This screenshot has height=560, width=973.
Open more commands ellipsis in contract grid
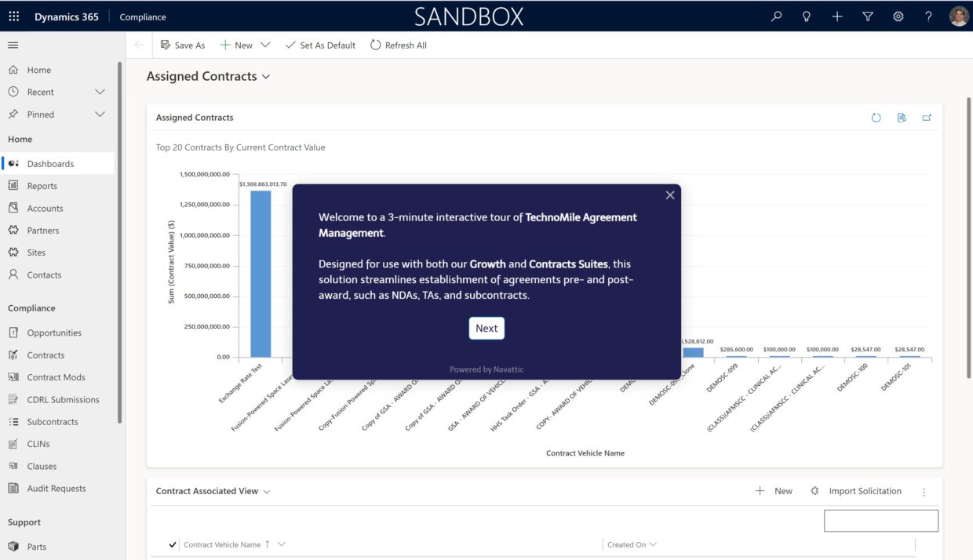924,492
